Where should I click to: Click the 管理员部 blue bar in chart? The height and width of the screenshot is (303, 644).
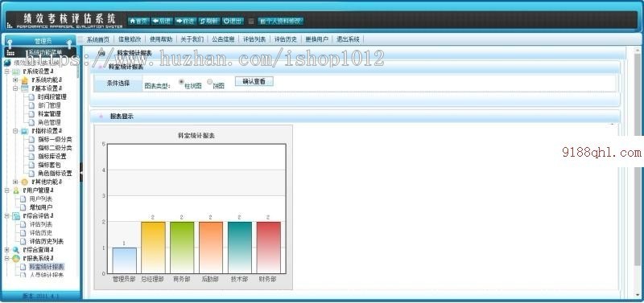[x=124, y=260]
